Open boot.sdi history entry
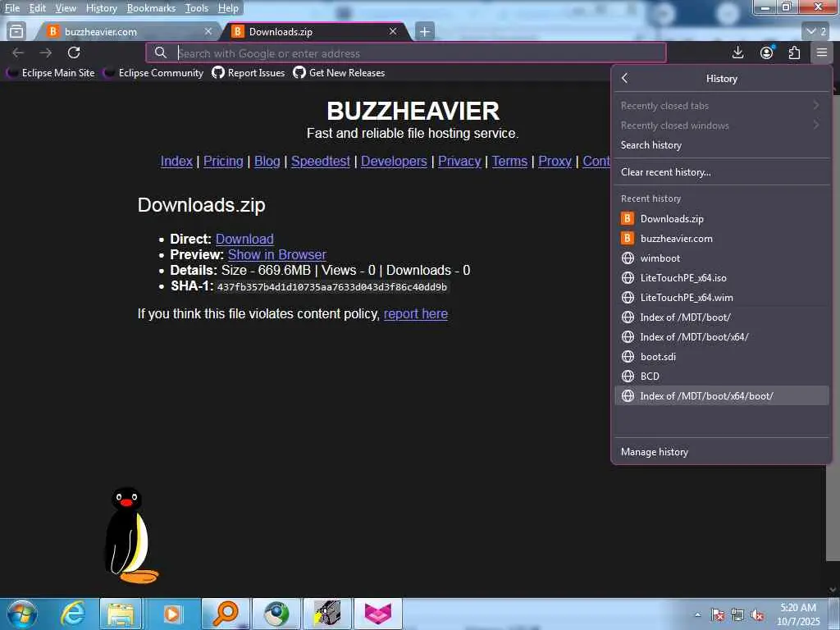The width and height of the screenshot is (840, 630). (721, 357)
